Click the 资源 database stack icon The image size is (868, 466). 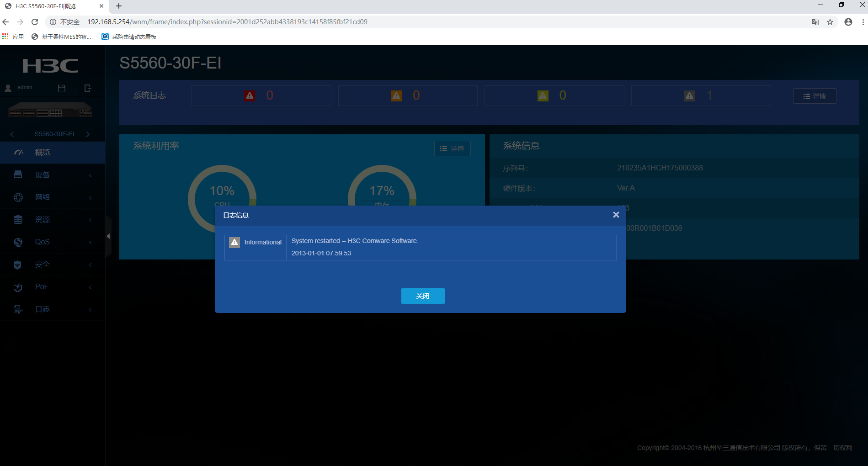pyautogui.click(x=18, y=220)
